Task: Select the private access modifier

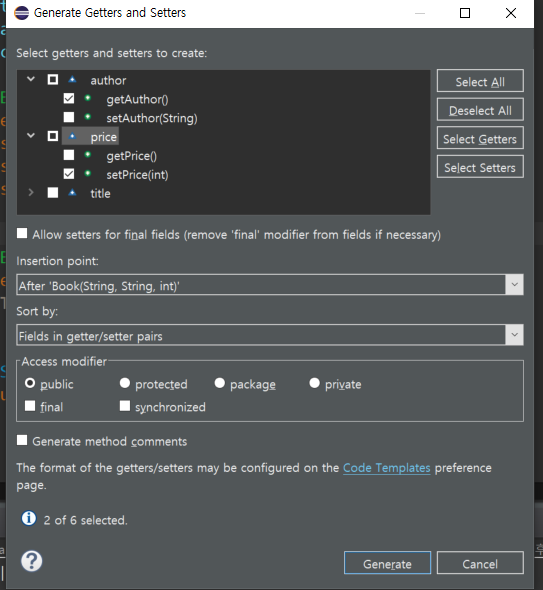Action: [314, 383]
